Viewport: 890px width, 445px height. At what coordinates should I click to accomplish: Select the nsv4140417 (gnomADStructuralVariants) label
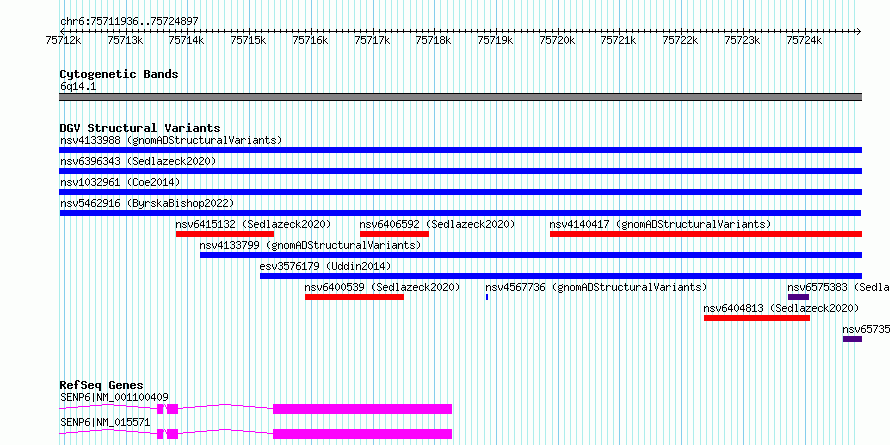point(661,224)
